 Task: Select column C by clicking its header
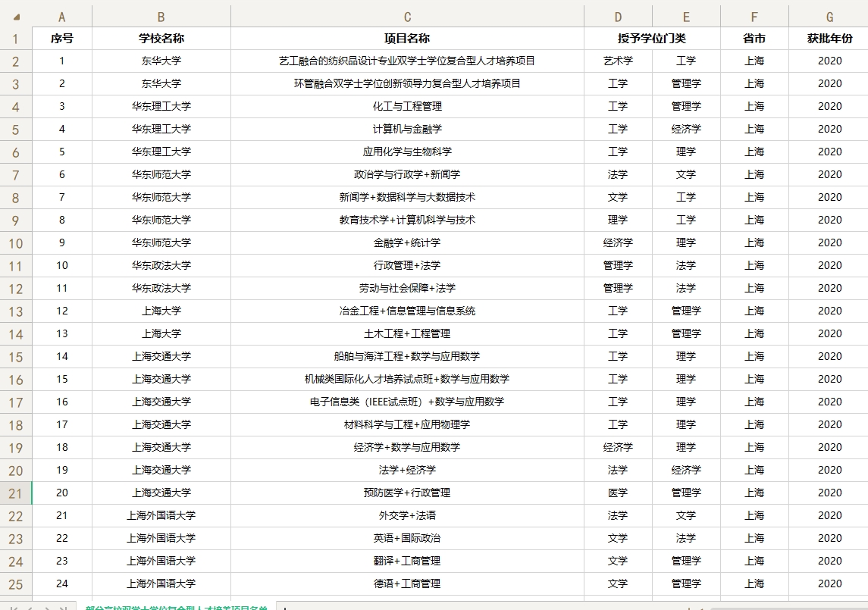407,15
